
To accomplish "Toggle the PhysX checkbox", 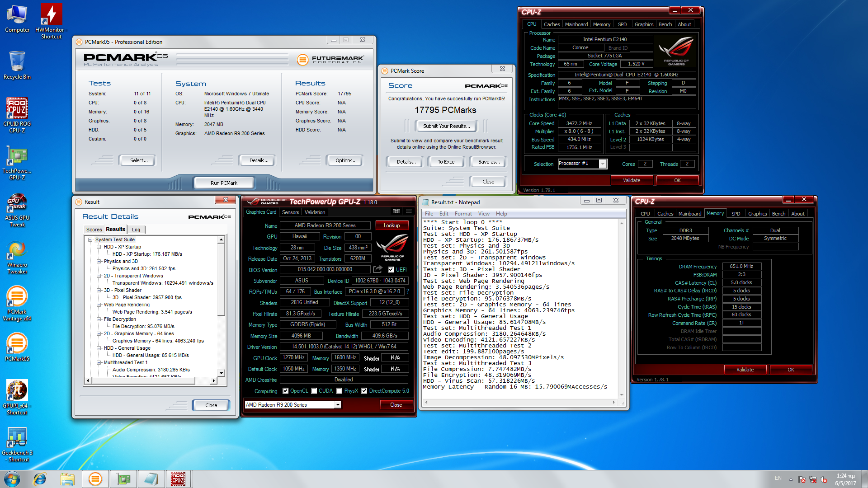I will [x=339, y=391].
